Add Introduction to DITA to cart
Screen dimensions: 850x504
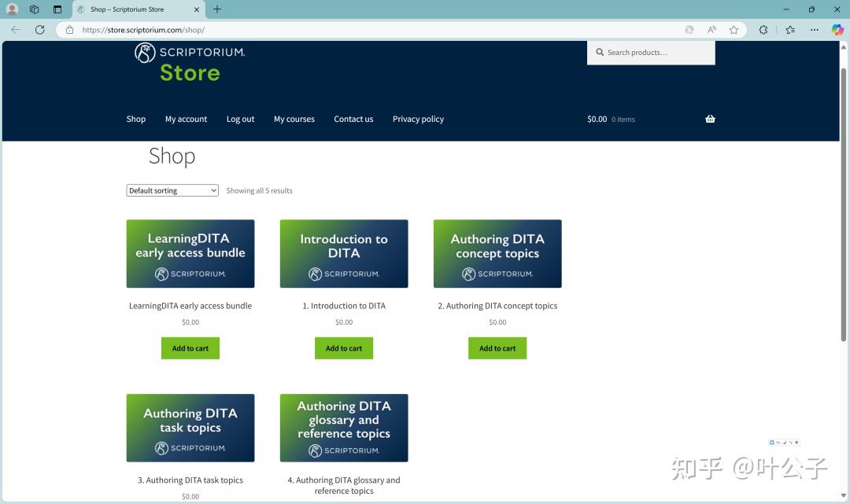pos(344,348)
